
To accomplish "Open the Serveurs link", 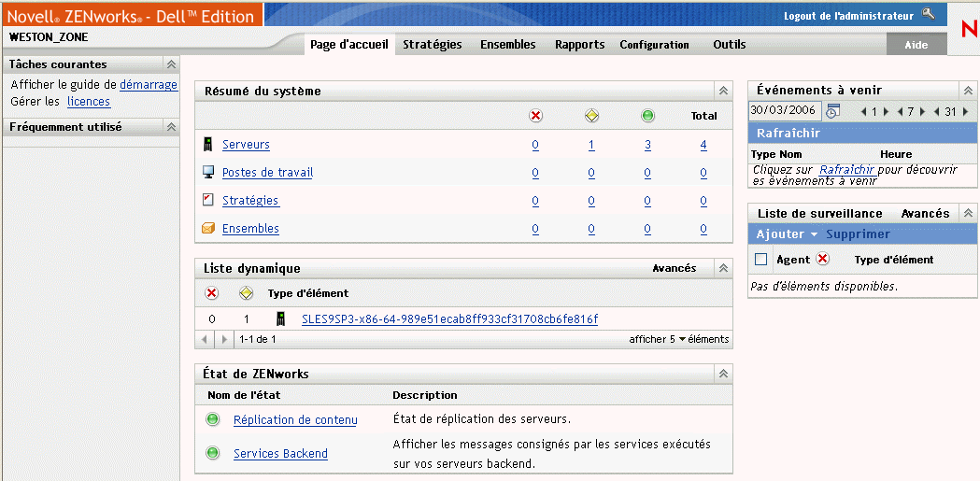I will (247, 145).
